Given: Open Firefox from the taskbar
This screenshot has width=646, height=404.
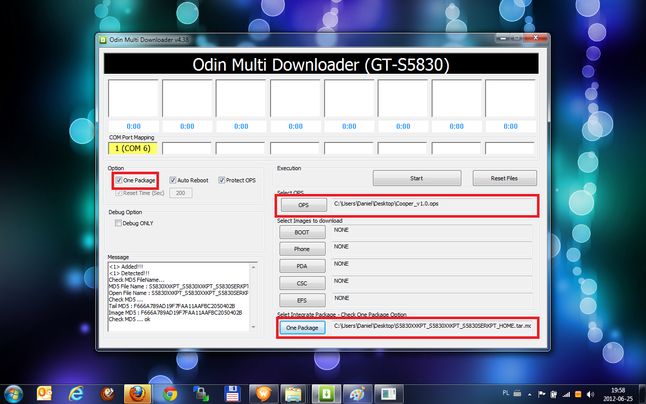Looking at the screenshot, I should click(137, 394).
